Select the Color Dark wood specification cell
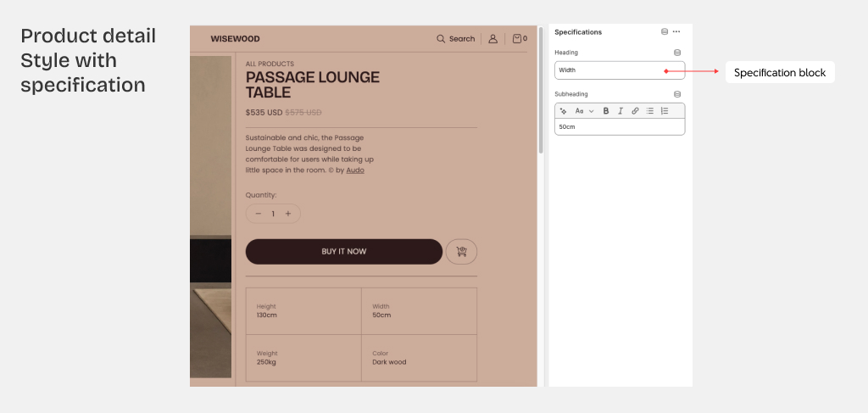 (419, 358)
